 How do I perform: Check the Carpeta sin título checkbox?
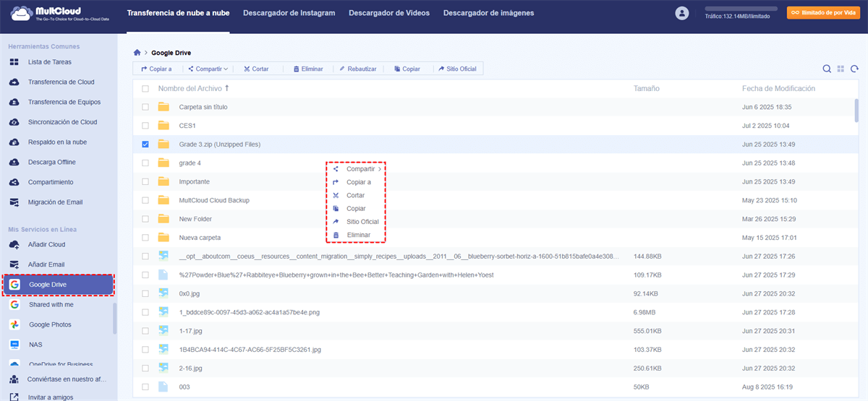(145, 107)
